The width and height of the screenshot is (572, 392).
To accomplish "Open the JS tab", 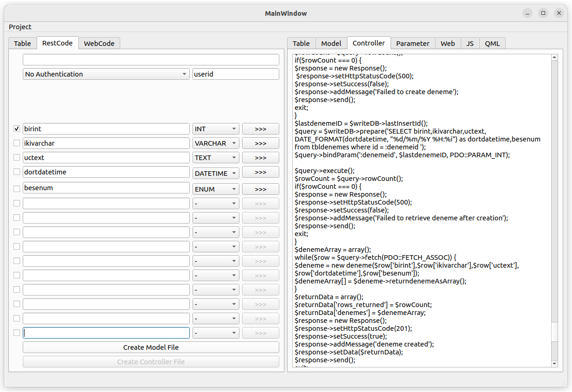I will click(x=470, y=43).
